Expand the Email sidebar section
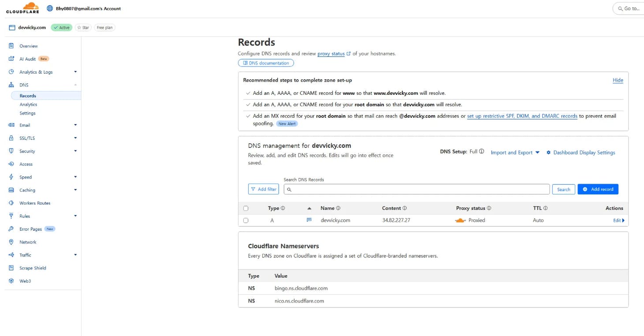The width and height of the screenshot is (644, 336). pos(75,125)
